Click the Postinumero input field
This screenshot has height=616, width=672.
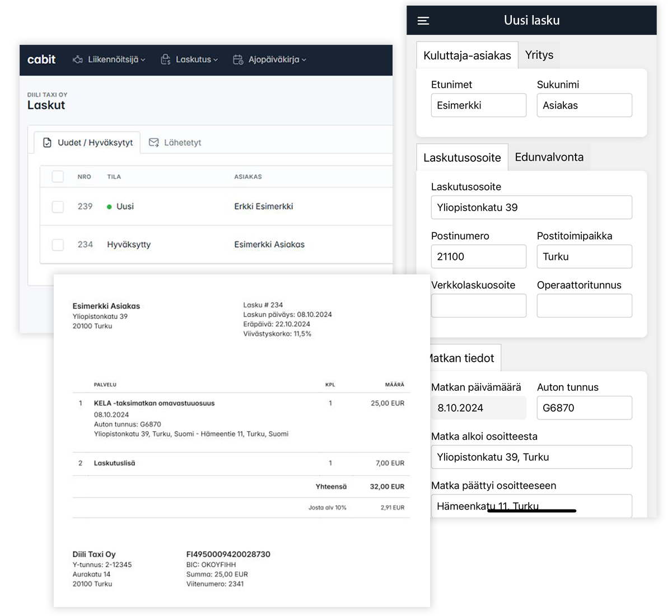(x=478, y=256)
